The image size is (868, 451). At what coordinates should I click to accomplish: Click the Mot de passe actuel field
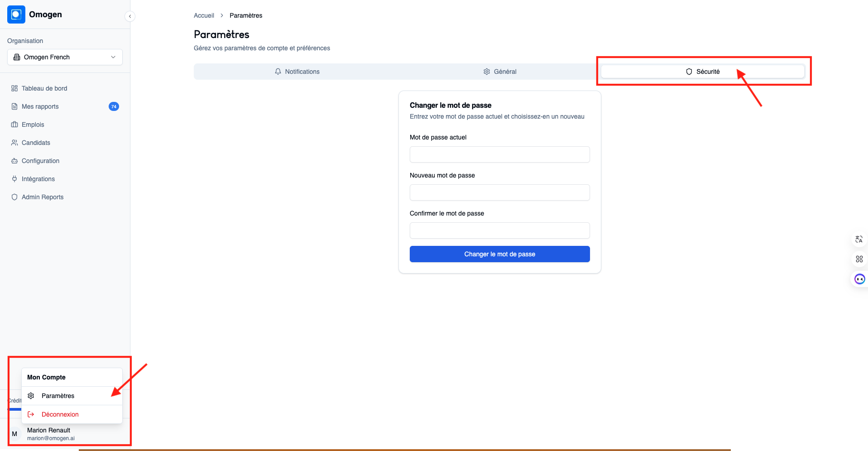coord(499,154)
